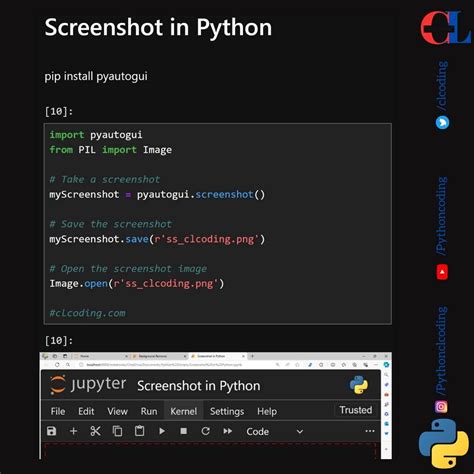The height and width of the screenshot is (474, 474).
Task: Click the YouTube icon beside /Pythoncoding
Action: 442,272
